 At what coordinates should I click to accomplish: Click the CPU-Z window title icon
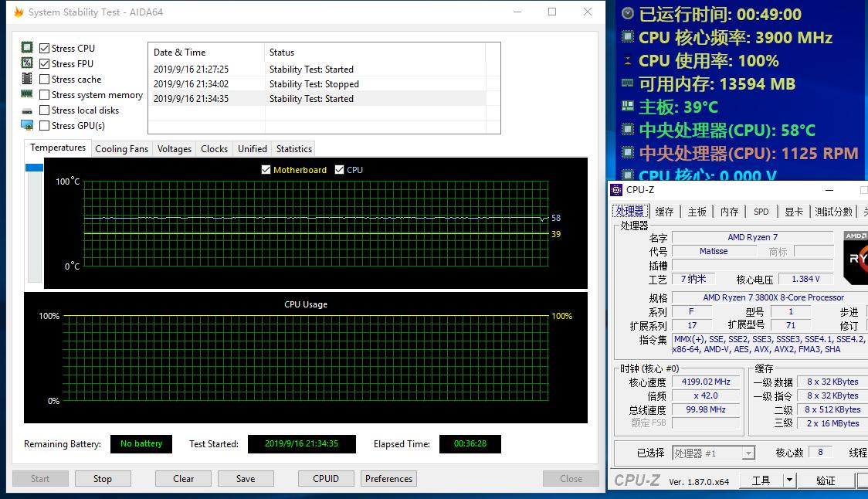click(616, 190)
